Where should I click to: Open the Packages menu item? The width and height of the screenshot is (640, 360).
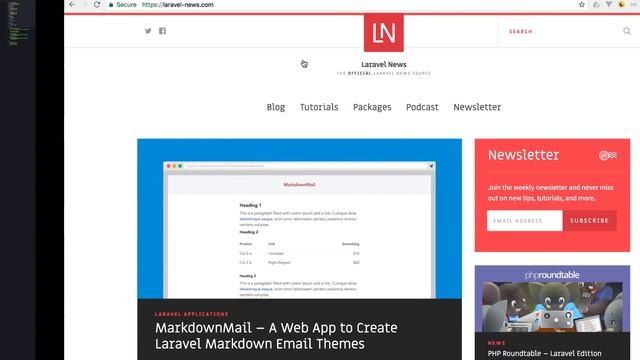click(x=372, y=107)
